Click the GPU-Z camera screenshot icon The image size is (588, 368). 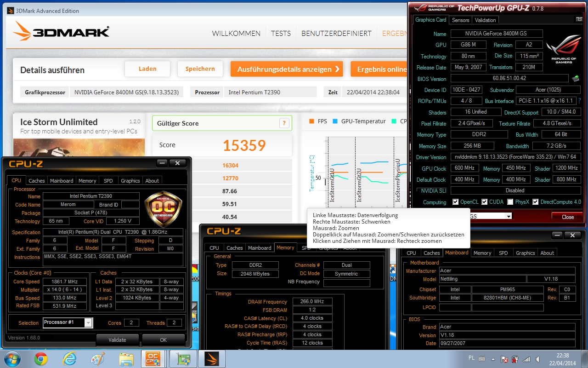click(579, 20)
